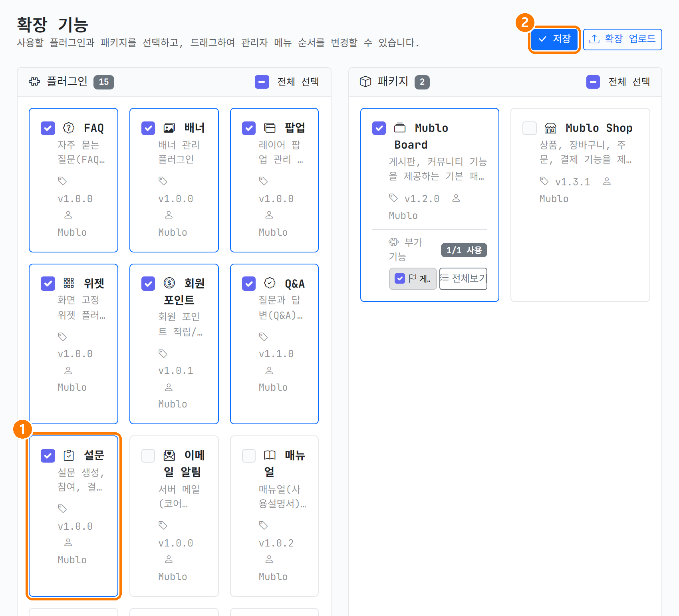Uncheck the 위젯 plugin checkbox
Screen dimensions: 679x616
[48, 284]
